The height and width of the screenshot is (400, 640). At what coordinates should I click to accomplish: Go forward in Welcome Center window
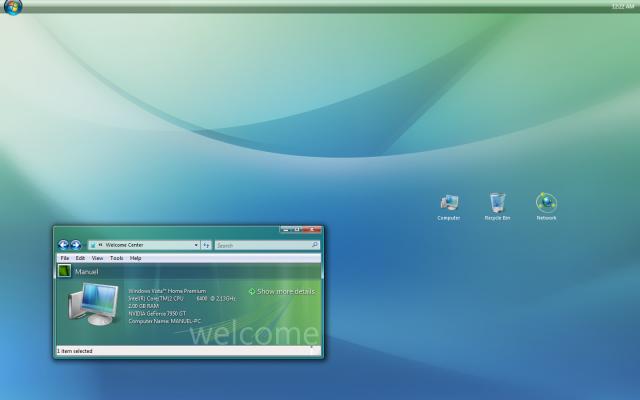[x=76, y=244]
